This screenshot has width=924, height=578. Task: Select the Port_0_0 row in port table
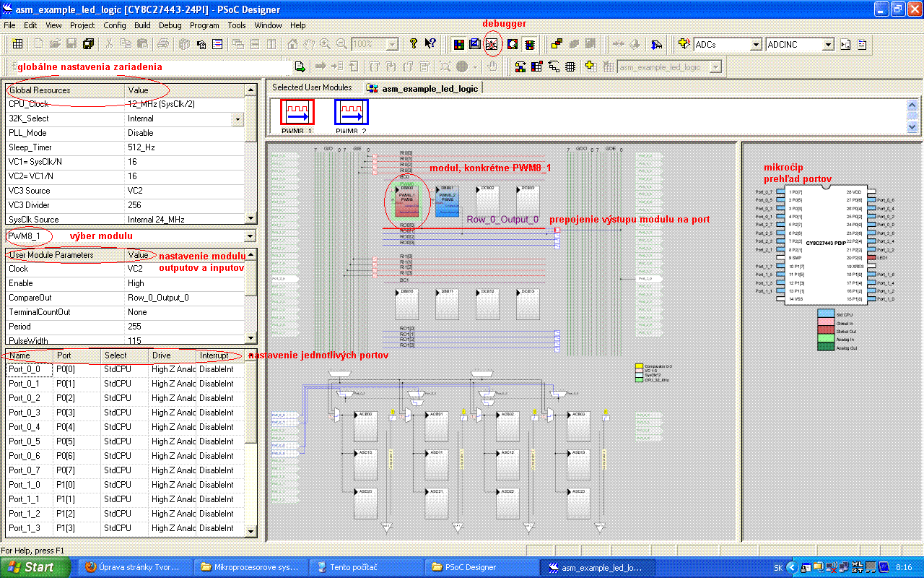point(30,369)
